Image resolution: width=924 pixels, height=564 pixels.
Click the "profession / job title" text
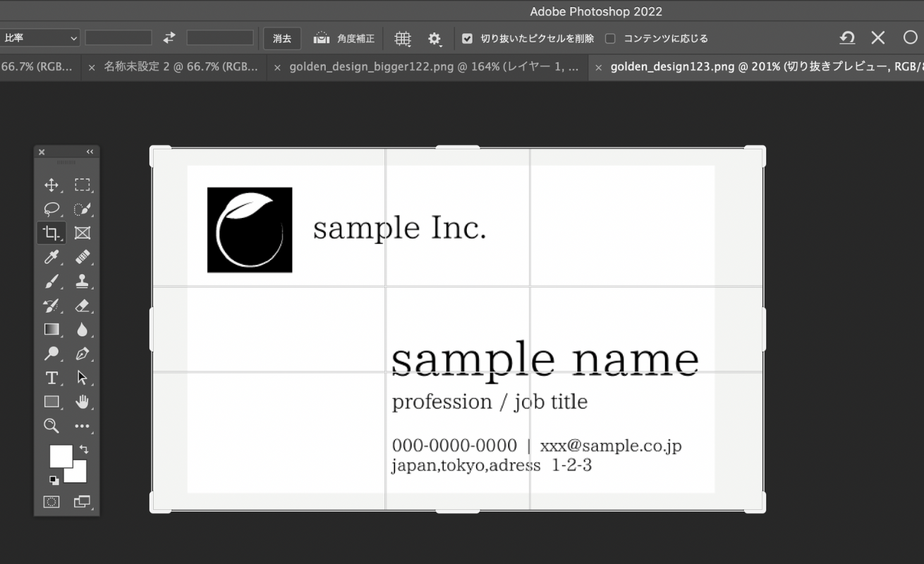coord(490,402)
